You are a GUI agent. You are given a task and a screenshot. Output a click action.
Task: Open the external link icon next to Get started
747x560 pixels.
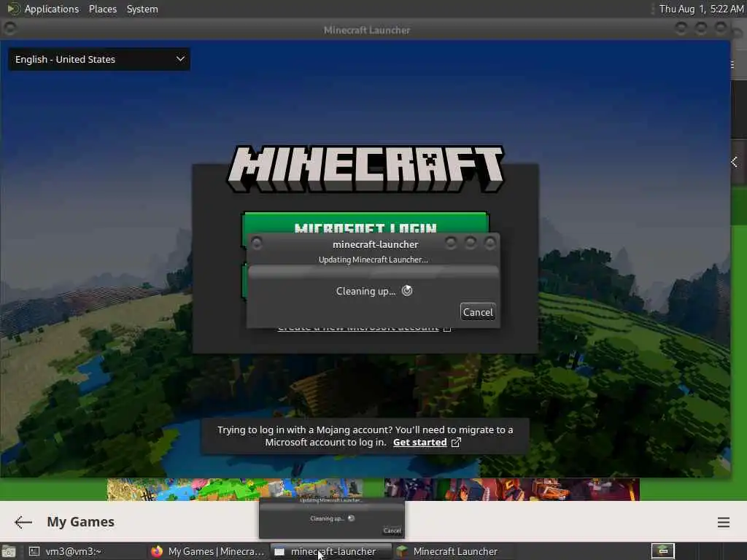pos(456,443)
